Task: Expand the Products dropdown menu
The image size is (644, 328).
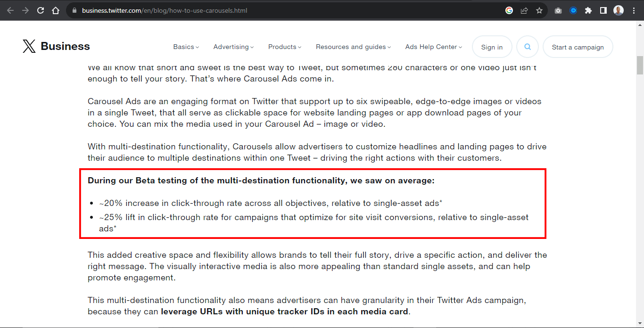Action: coord(284,47)
